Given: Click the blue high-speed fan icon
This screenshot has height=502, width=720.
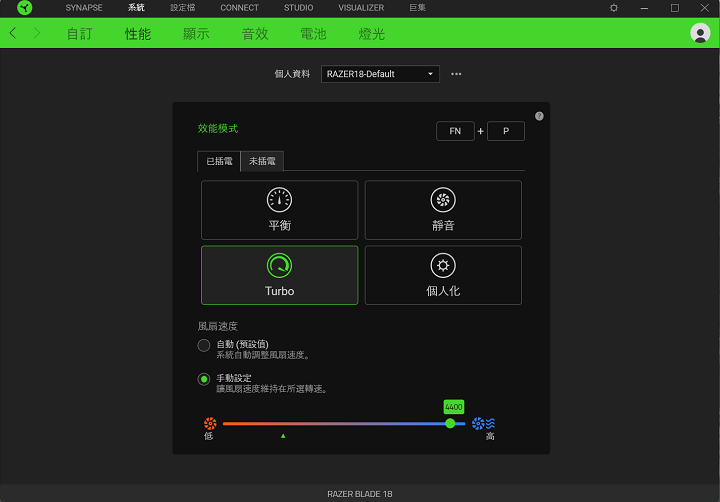Looking at the screenshot, I should tap(484, 423).
